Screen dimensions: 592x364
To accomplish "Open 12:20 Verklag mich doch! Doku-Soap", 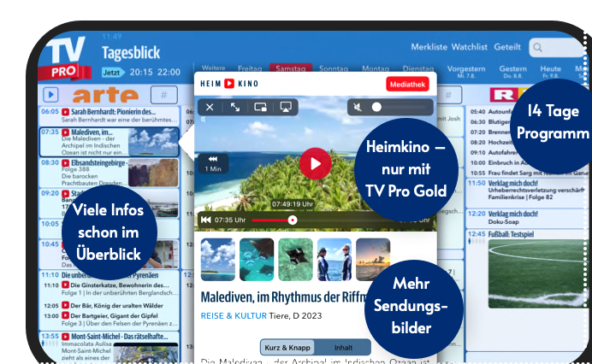I will coord(527,218).
